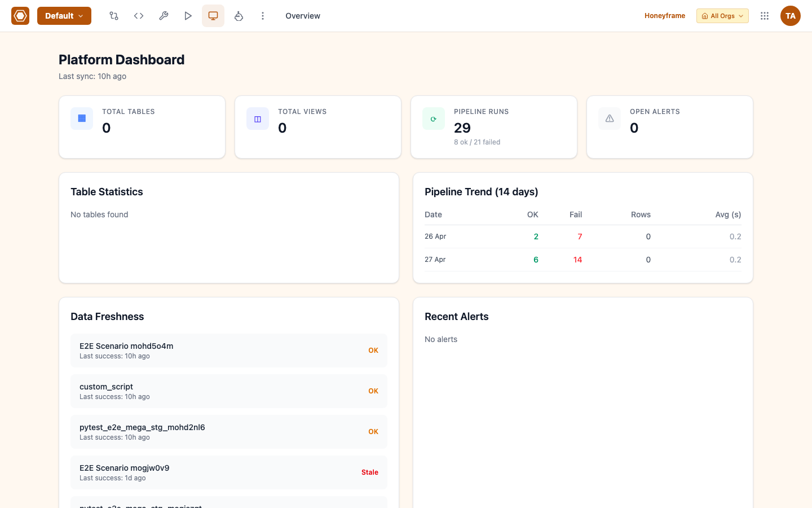Select the E2E Scenario mogjw0v9 row
The image size is (812, 508).
[x=229, y=472]
